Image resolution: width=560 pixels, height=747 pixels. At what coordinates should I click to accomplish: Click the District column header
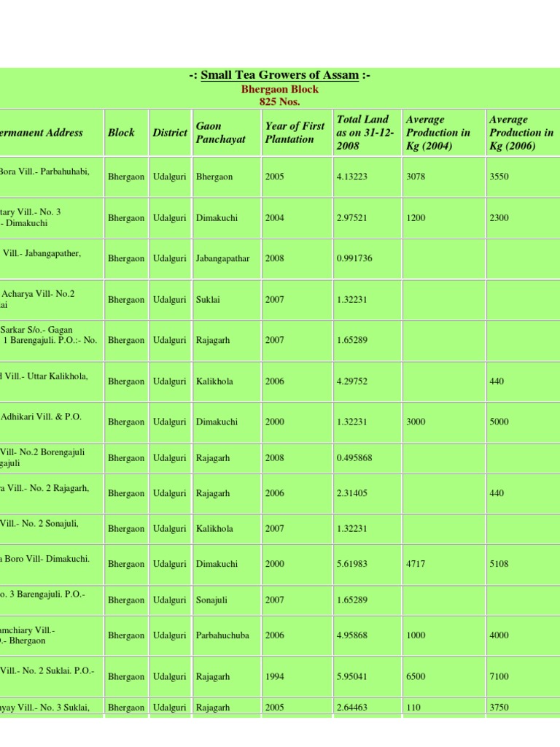[169, 133]
